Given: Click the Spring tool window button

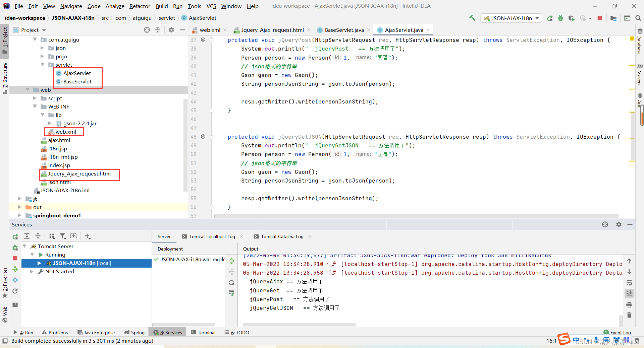Looking at the screenshot, I should 135,332.
